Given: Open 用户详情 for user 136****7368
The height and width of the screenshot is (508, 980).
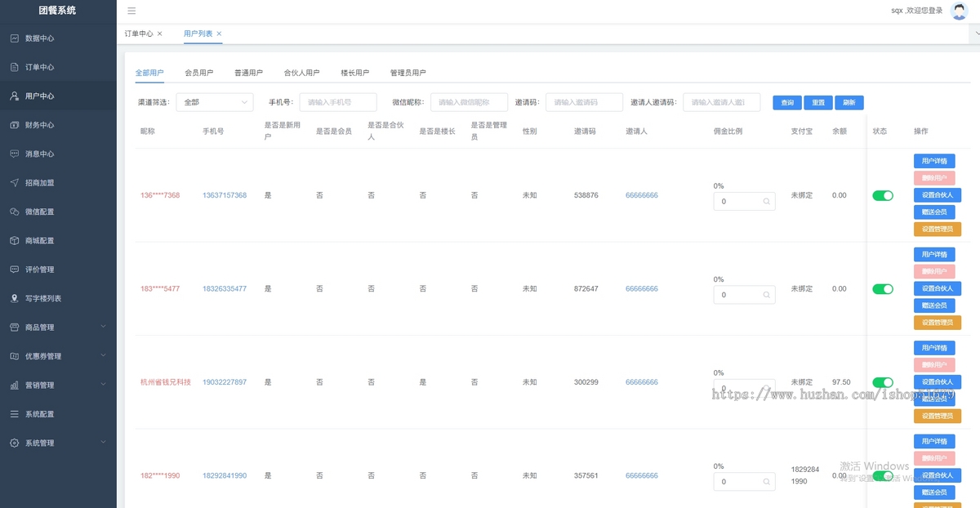Looking at the screenshot, I should tap(934, 161).
